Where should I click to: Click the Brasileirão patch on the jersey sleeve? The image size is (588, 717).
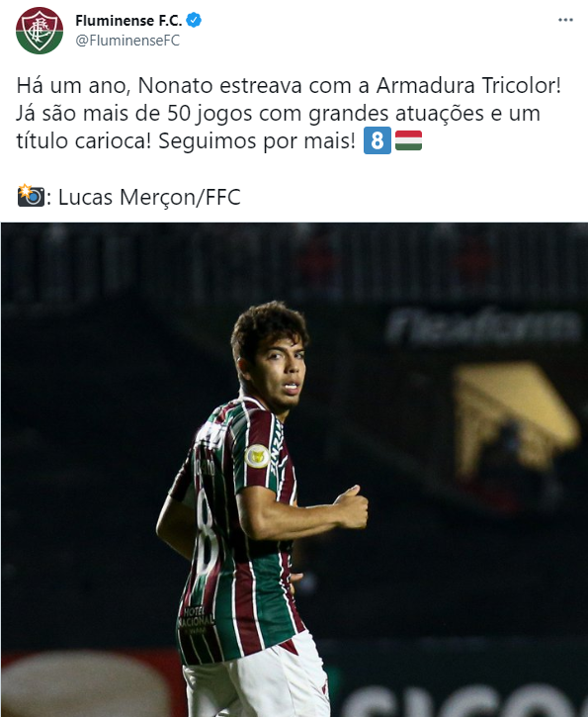[257, 456]
